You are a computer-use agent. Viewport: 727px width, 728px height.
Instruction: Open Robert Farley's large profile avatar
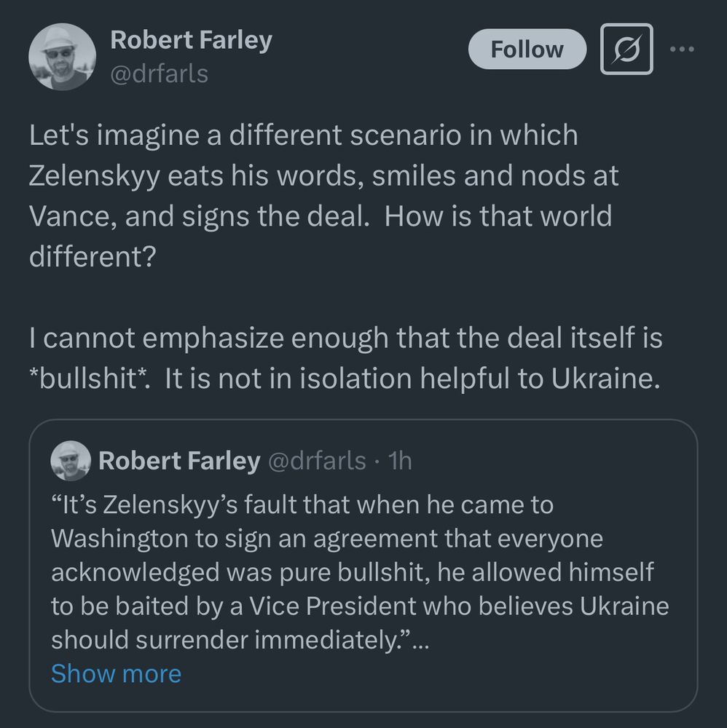61,56
